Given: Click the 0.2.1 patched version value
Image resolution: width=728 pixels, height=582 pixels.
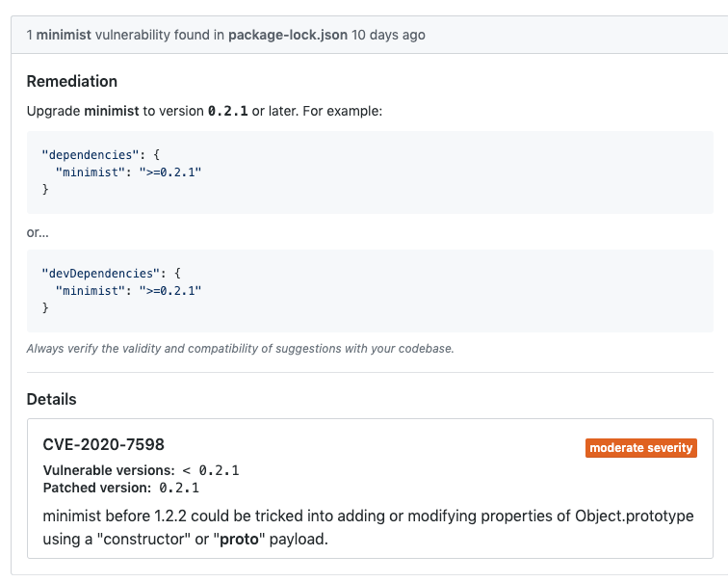Looking at the screenshot, I should coord(178,488).
